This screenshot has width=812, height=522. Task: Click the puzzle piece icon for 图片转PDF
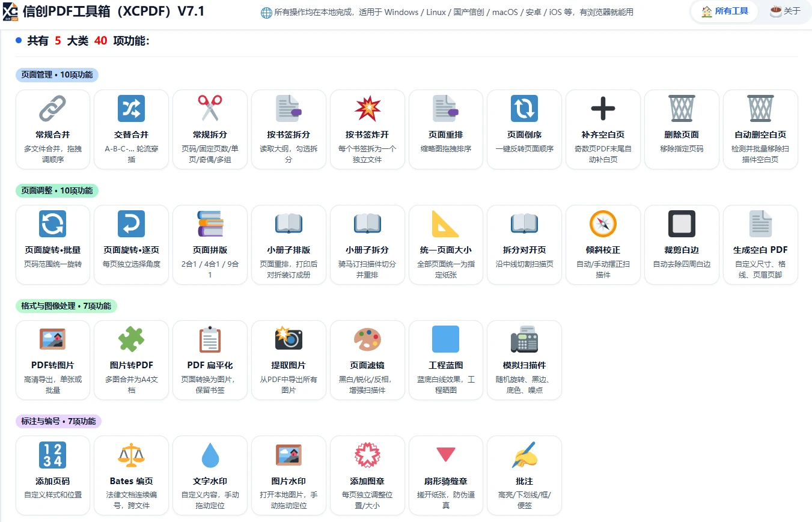[x=132, y=339]
